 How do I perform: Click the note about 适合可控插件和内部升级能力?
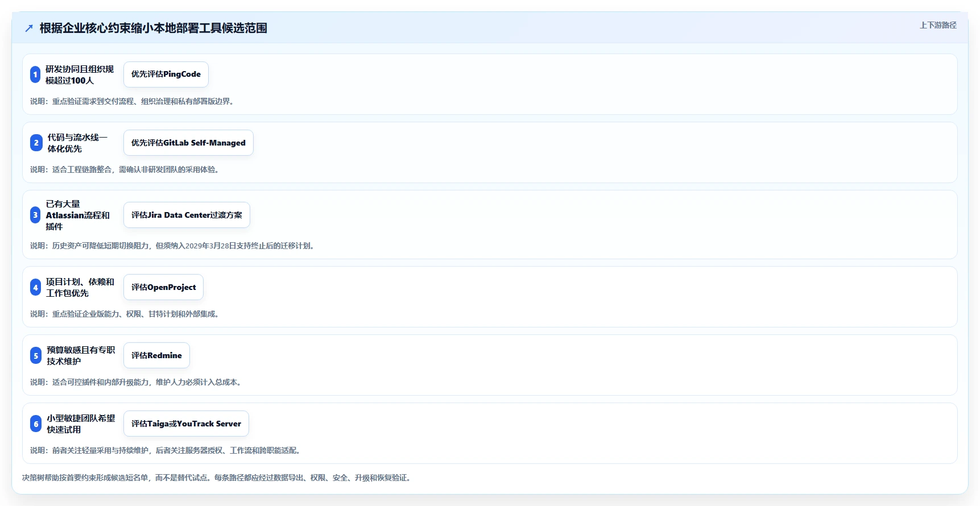[137, 382]
